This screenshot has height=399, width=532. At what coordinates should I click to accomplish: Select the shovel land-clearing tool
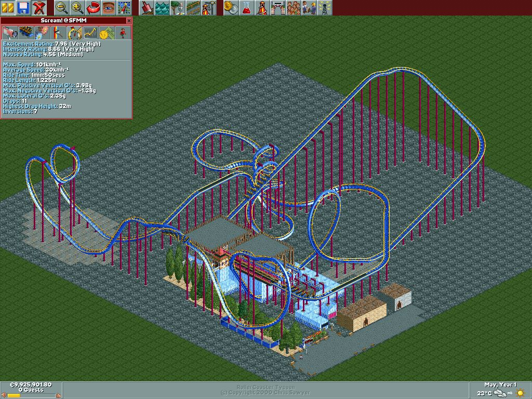click(147, 7)
